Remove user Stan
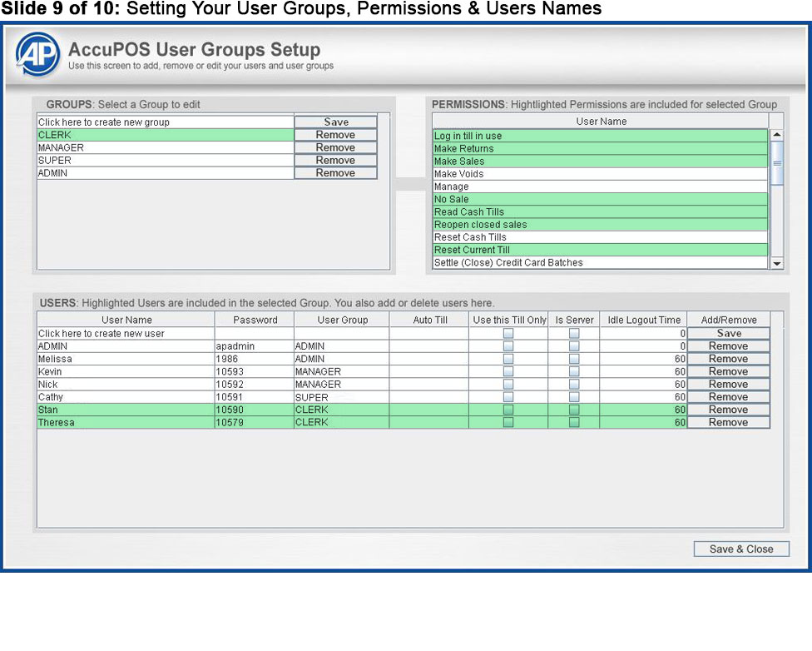The height and width of the screenshot is (651, 812). (729, 410)
